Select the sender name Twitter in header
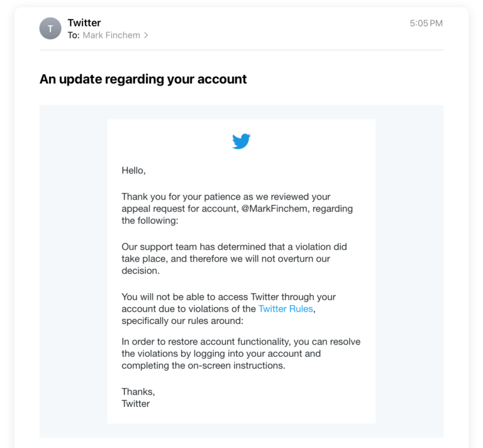483x448 pixels. (x=84, y=23)
